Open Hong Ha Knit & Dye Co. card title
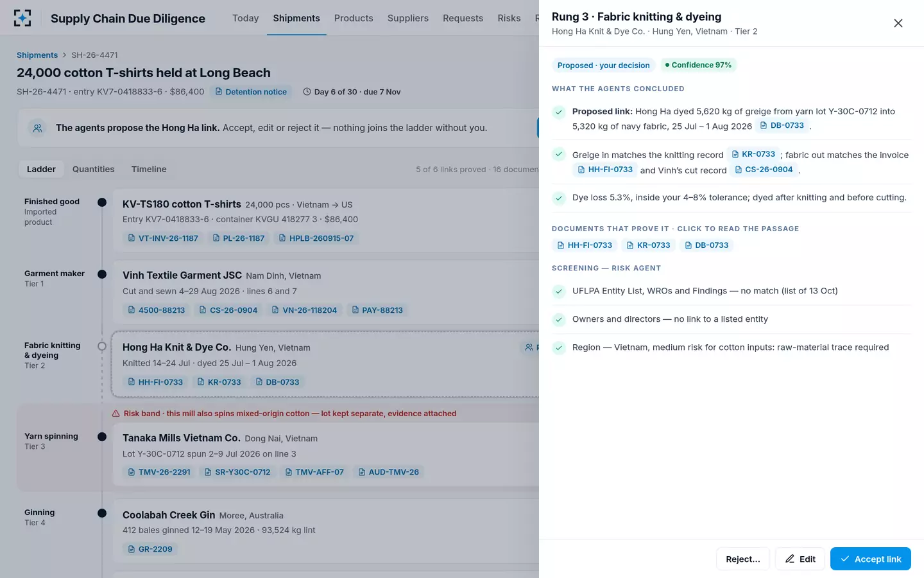924x578 pixels. pos(176,347)
